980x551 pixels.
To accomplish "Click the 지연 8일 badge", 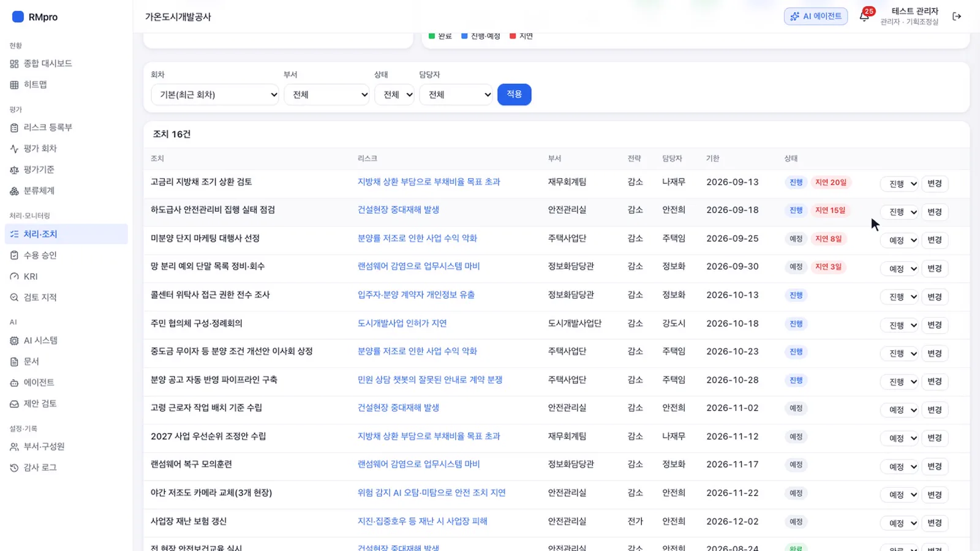I will 828,239.
